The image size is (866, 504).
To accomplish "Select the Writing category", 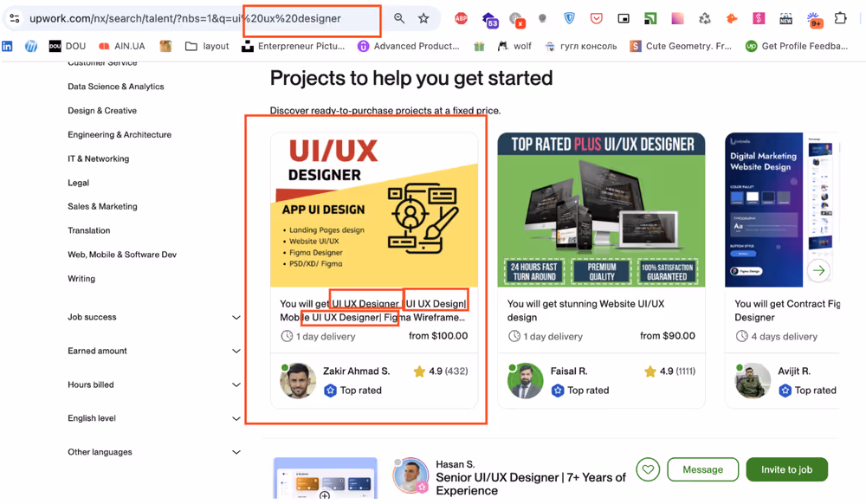I will pos(81,279).
